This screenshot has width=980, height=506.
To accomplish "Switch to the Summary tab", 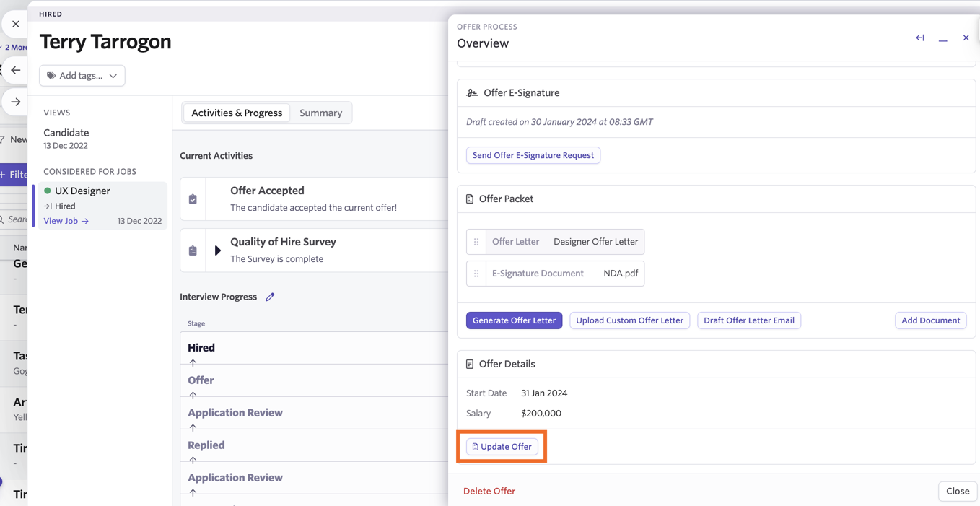I will 321,113.
